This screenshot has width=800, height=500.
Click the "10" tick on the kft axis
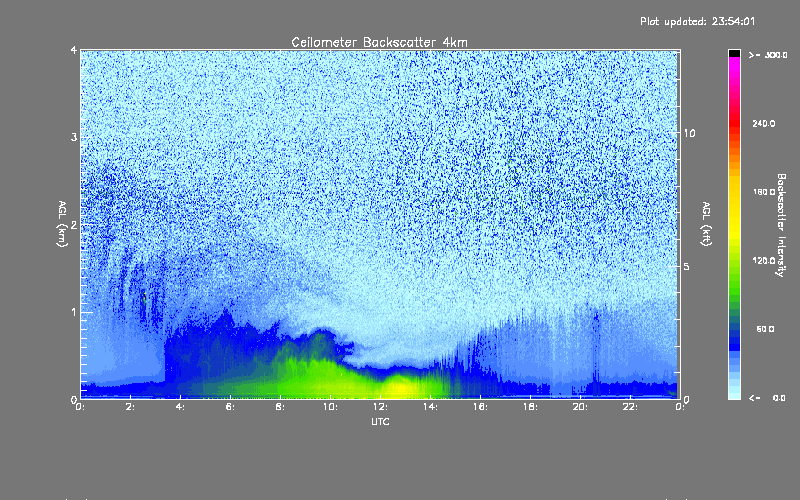point(689,133)
